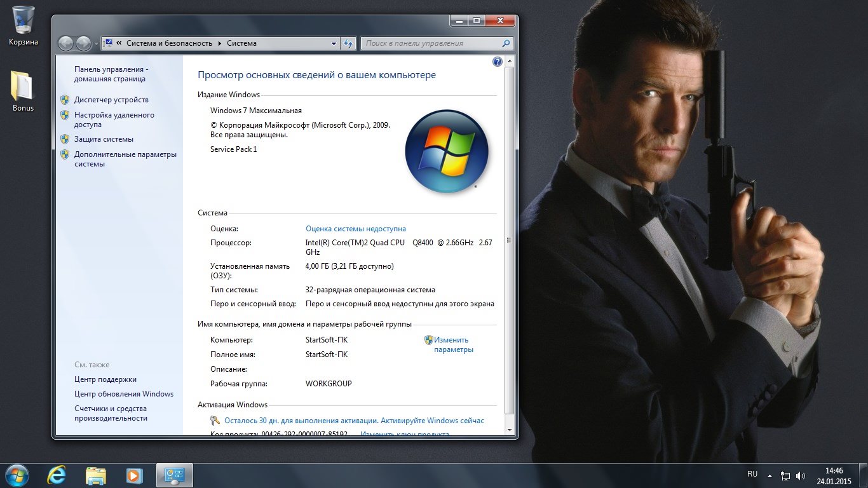Click the vertical scrollbar thumb
The height and width of the screenshot is (488, 868).
pyautogui.click(x=510, y=240)
